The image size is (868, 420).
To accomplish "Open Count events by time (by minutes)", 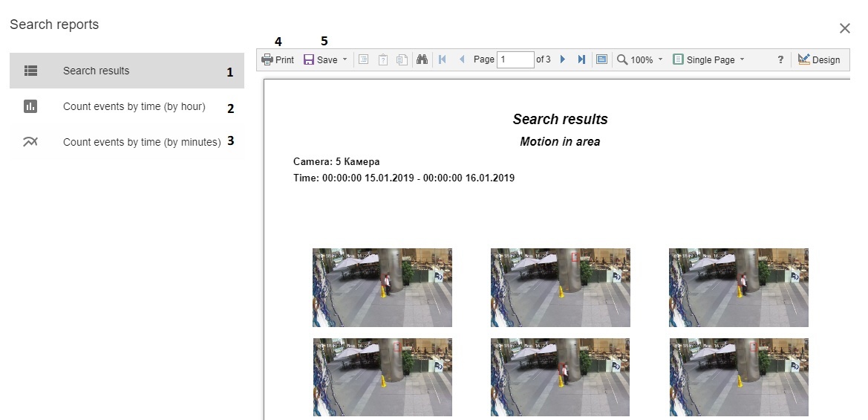I will tap(142, 142).
